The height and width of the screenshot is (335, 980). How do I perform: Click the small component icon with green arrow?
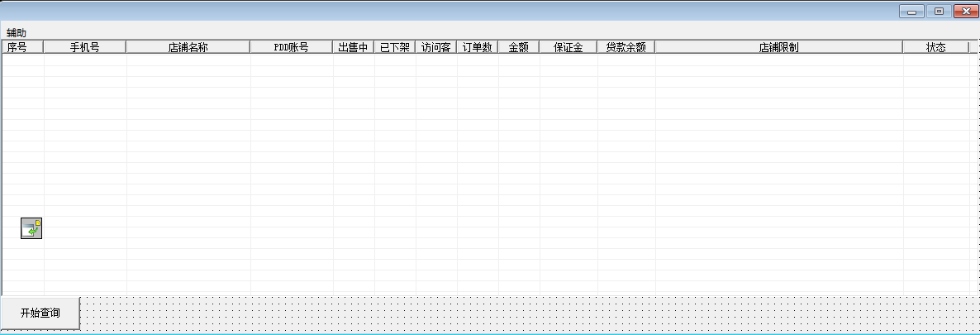pyautogui.click(x=31, y=228)
